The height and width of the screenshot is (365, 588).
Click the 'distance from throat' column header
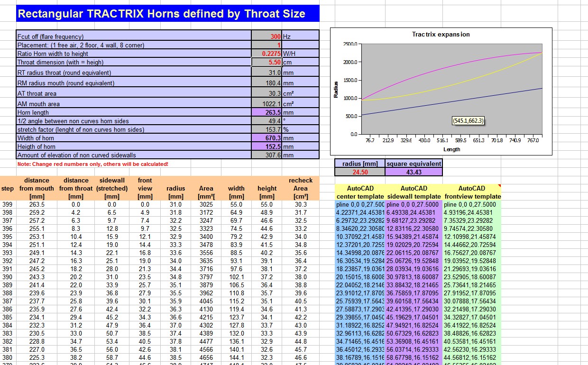click(x=76, y=188)
